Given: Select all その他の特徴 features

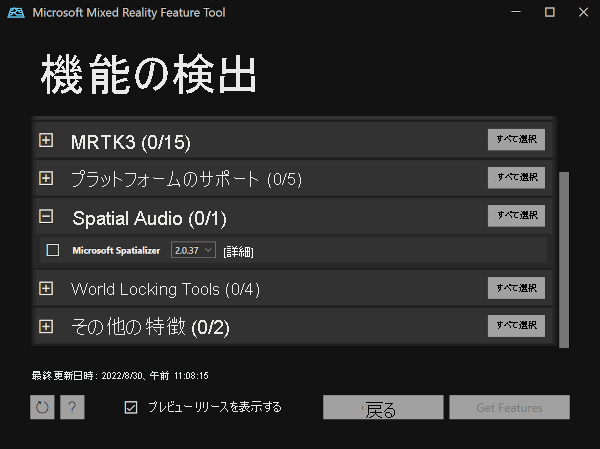Looking at the screenshot, I should 516,325.
